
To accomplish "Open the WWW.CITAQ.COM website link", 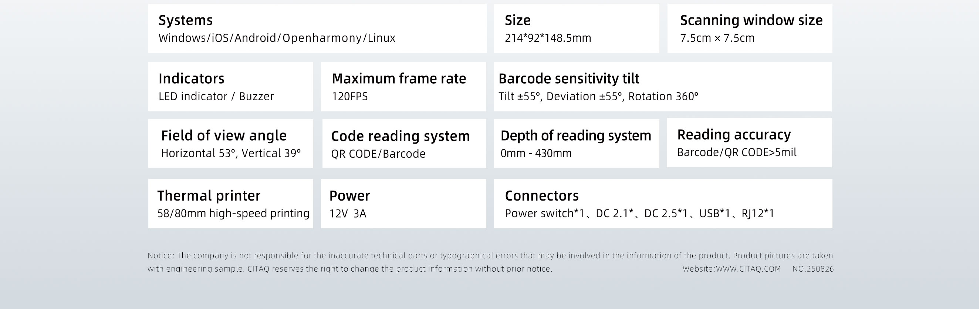I will [x=748, y=269].
